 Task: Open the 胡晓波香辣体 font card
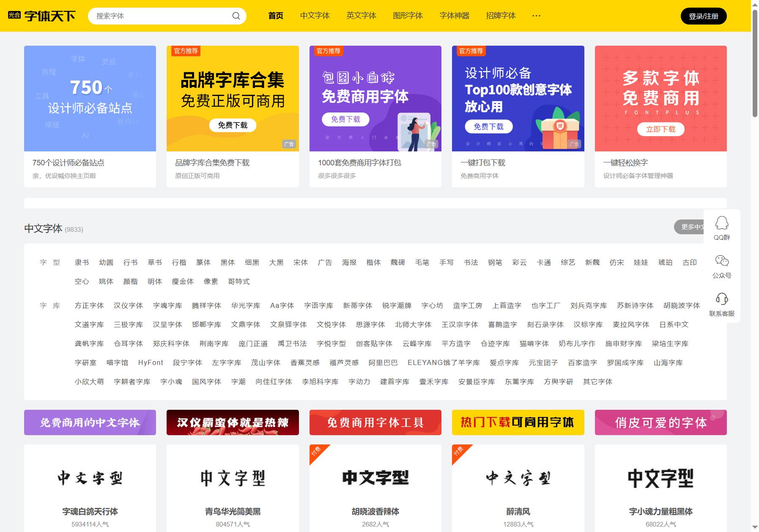click(375, 488)
